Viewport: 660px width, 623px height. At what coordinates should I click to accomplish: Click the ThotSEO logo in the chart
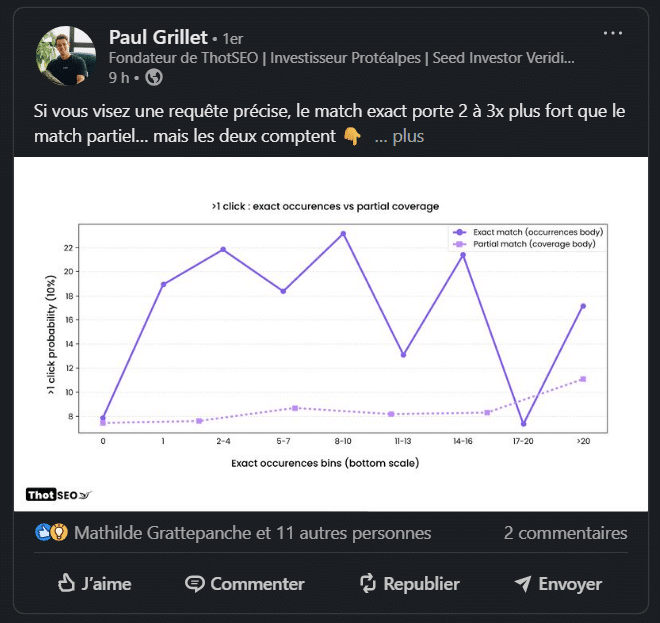[59, 495]
